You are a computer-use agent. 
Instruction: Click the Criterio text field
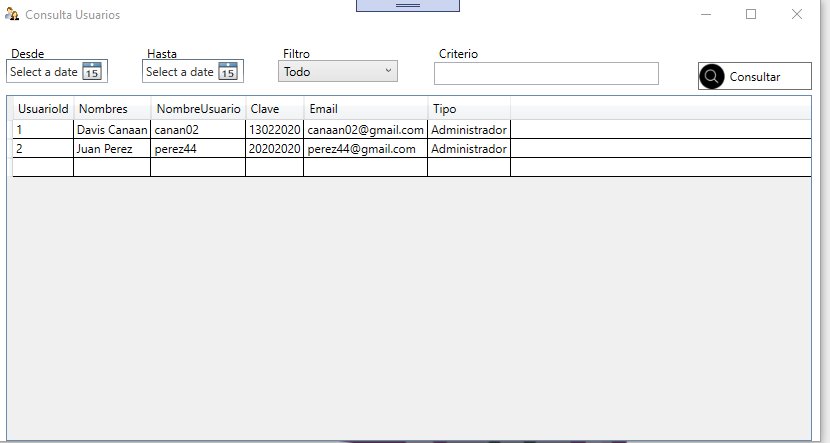pyautogui.click(x=546, y=74)
